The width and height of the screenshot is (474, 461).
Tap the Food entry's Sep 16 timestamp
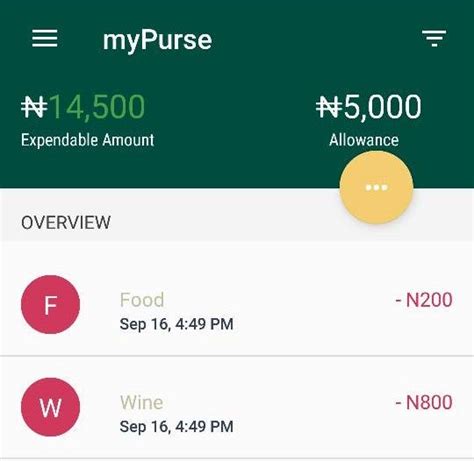point(176,324)
